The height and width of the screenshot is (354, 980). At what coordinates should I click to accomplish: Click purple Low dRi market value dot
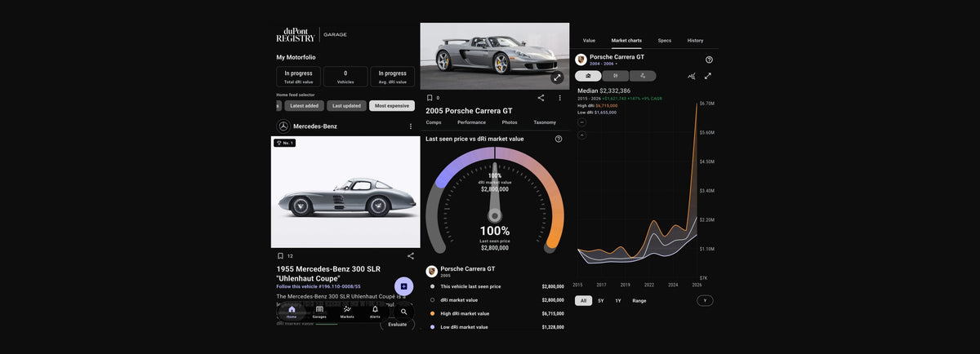[432, 327]
